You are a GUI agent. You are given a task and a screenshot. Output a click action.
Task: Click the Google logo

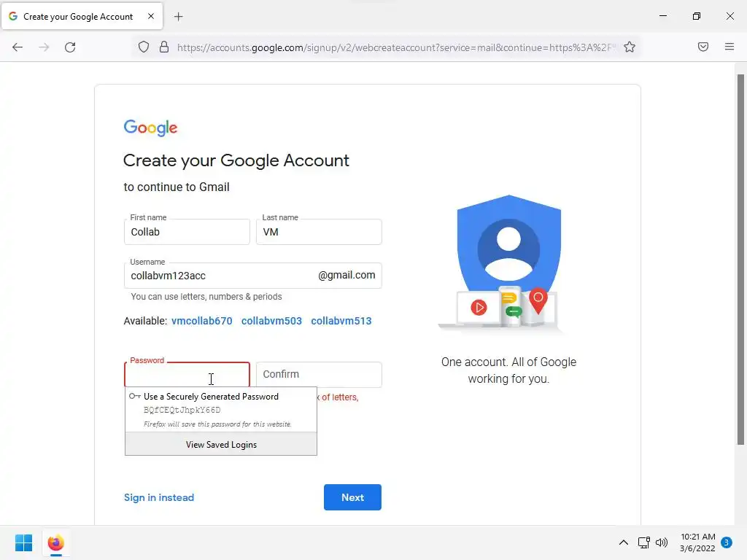pos(150,128)
